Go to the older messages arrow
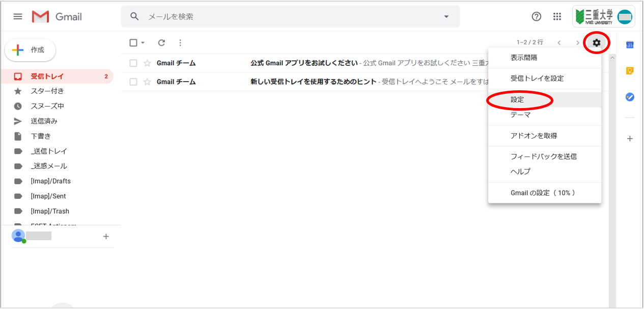The height and width of the screenshot is (309, 644). pos(578,43)
